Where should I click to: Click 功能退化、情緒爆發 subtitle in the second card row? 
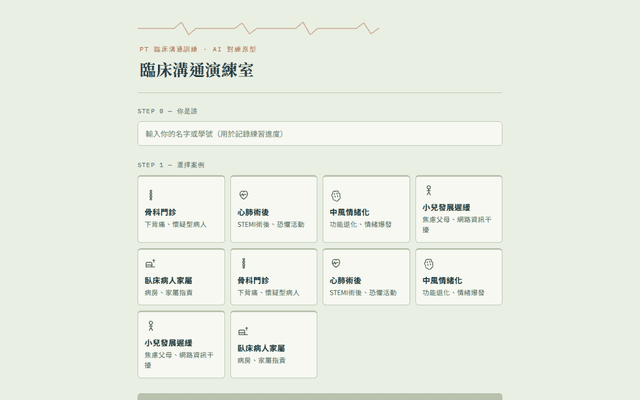(x=453, y=293)
